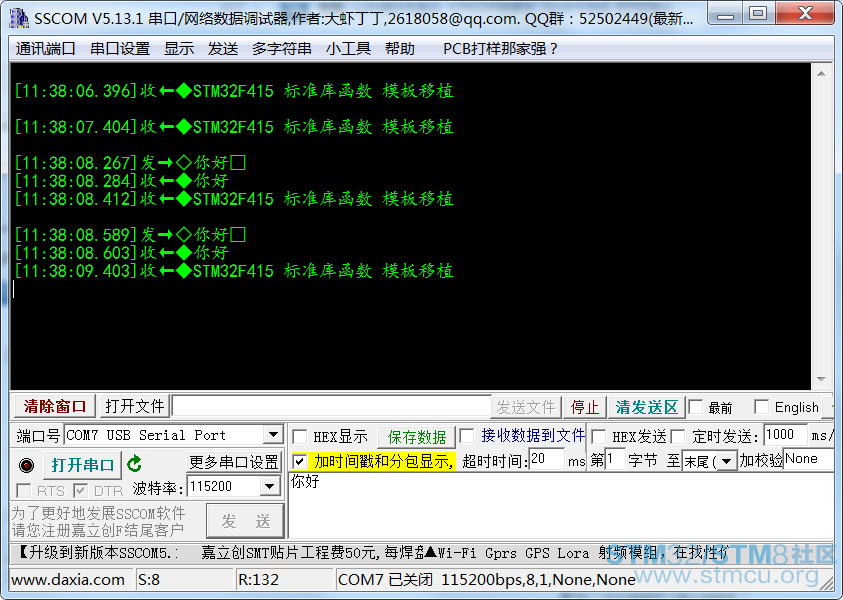Toggle the 最前 always-on-top checkbox
This screenshot has height=600, width=843.
[x=696, y=407]
